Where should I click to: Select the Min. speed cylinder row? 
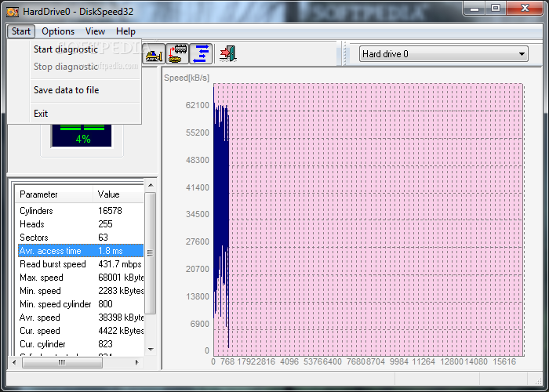tap(81, 304)
